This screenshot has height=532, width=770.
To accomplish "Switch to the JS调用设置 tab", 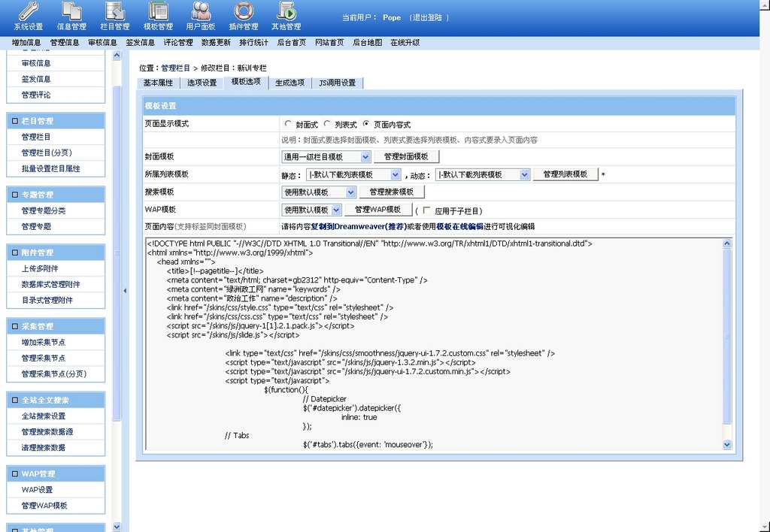I will pos(338,83).
